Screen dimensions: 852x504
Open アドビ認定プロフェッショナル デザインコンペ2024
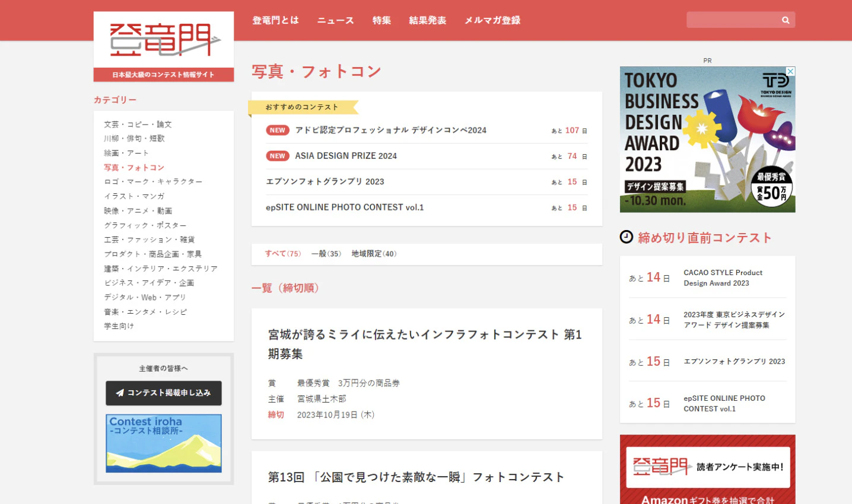[391, 130]
